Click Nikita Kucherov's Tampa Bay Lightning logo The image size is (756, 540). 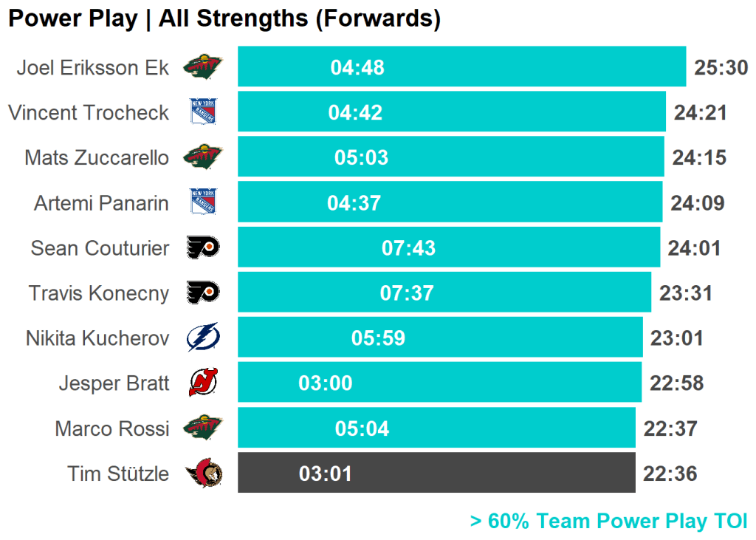tap(202, 338)
